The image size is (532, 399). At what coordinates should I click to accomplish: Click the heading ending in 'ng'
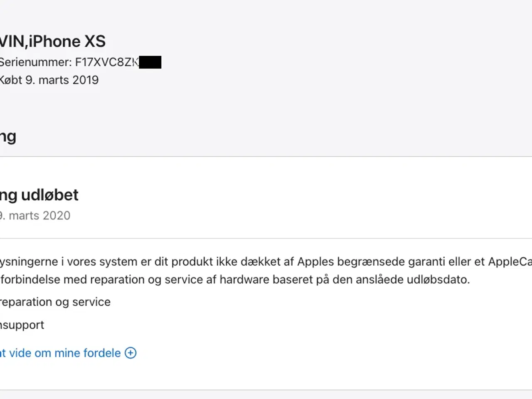click(8, 135)
